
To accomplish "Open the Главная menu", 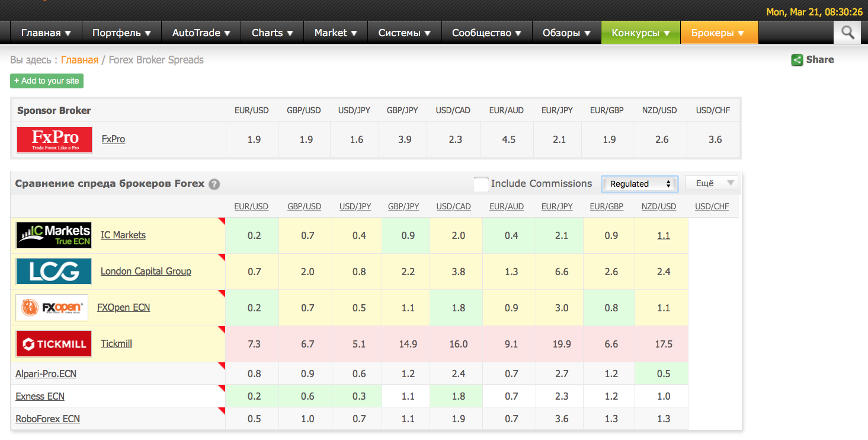I will (x=46, y=33).
